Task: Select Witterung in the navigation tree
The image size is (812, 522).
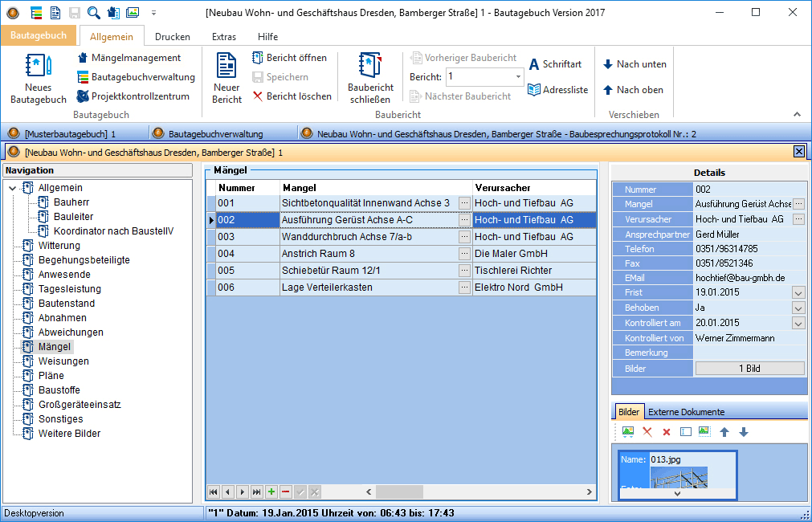Action: [x=59, y=246]
